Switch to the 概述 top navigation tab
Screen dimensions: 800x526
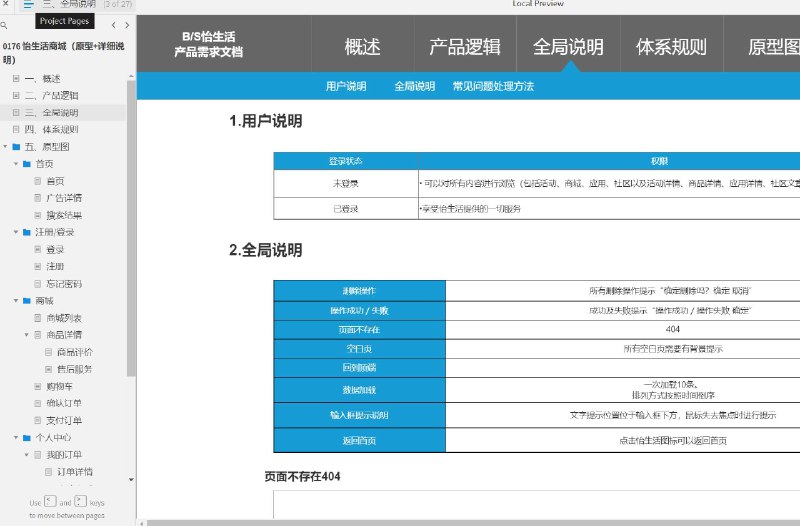click(x=362, y=47)
